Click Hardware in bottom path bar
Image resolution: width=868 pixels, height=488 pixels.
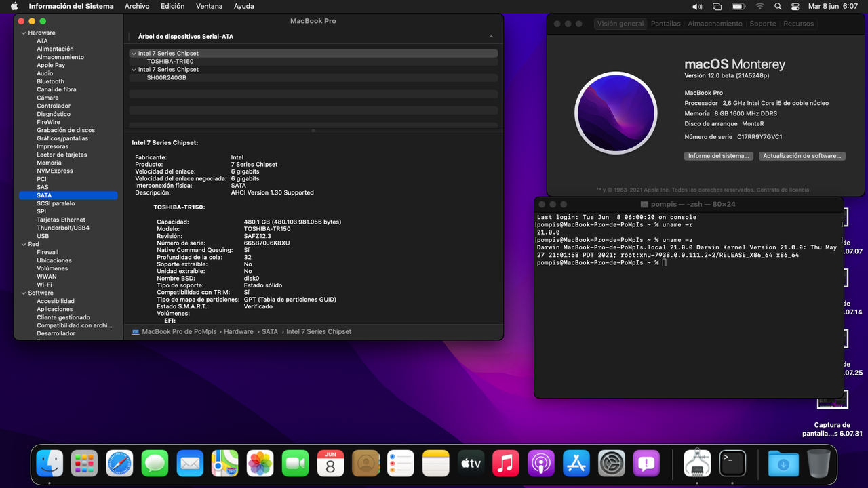tap(238, 331)
